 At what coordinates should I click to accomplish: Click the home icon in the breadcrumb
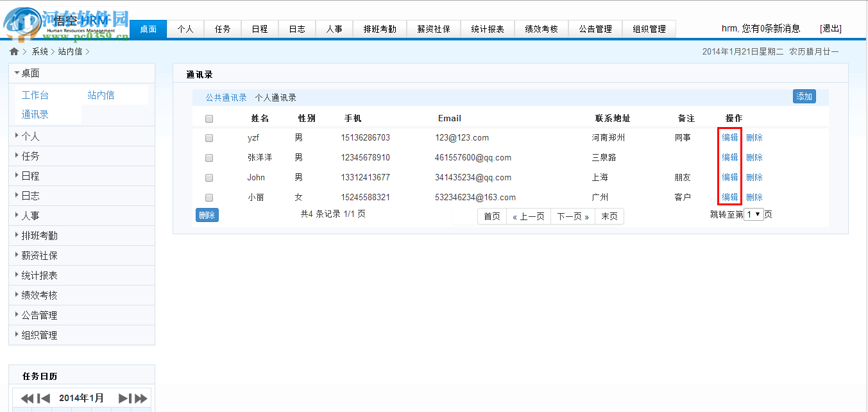(14, 50)
